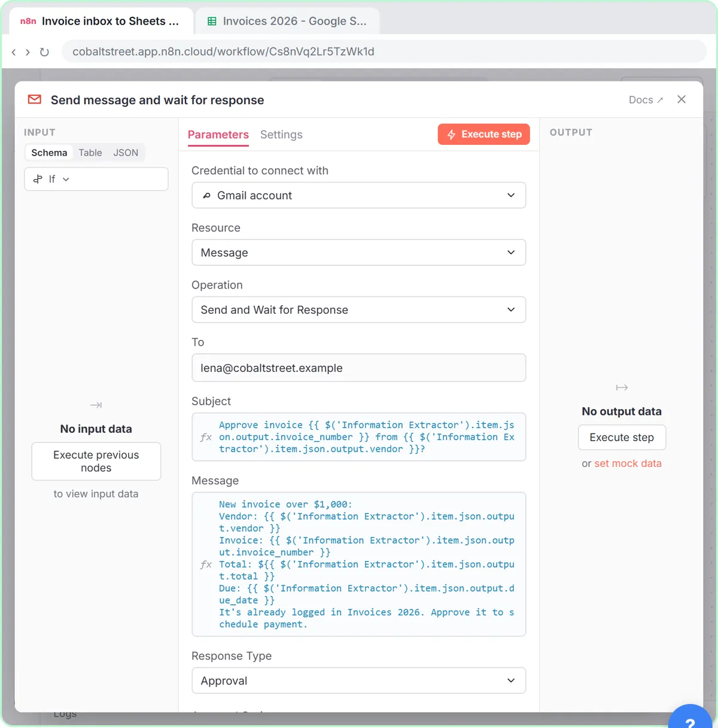Click the Google Sheets icon on second tab
This screenshot has width=718, height=728.
(212, 21)
